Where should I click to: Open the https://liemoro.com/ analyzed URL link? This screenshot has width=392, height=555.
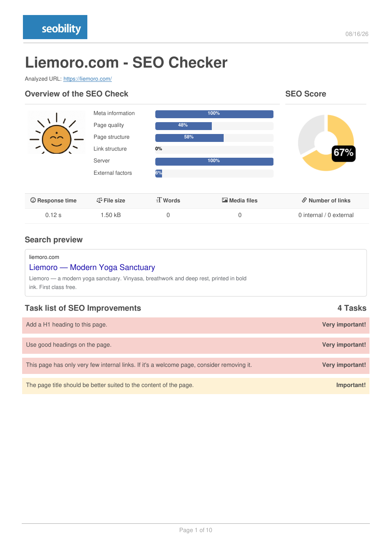tap(87, 79)
